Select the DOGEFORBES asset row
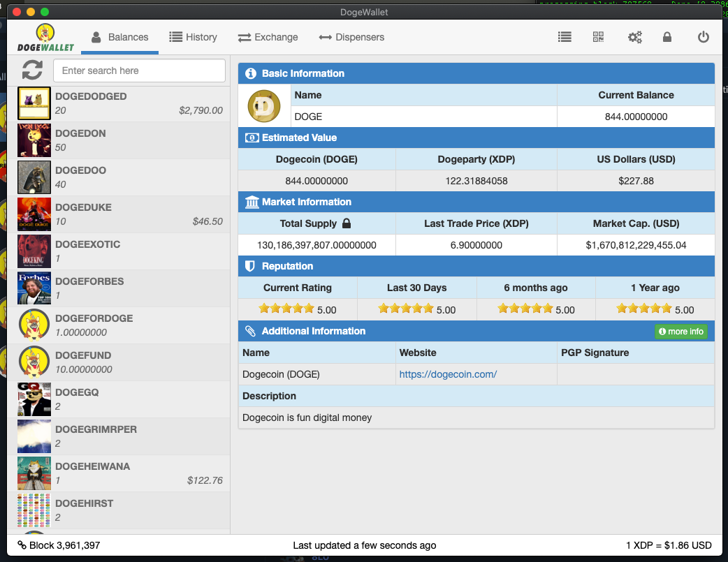This screenshot has height=562, width=728. (119, 288)
